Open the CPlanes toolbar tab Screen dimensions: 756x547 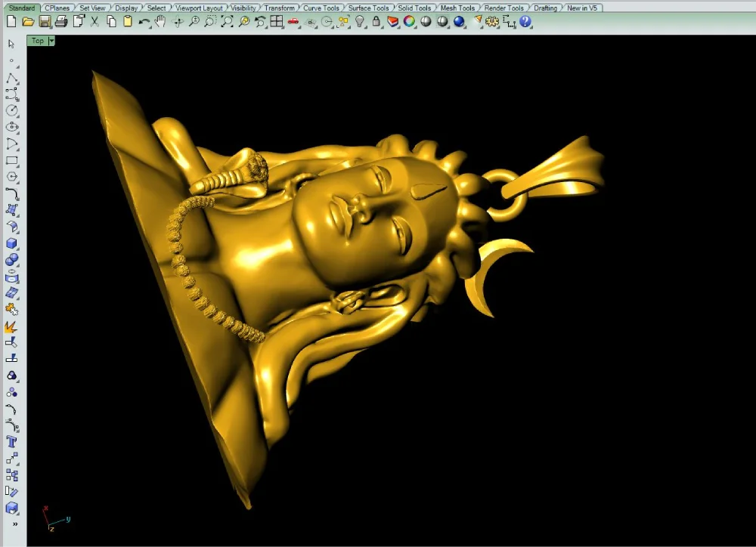pyautogui.click(x=57, y=8)
